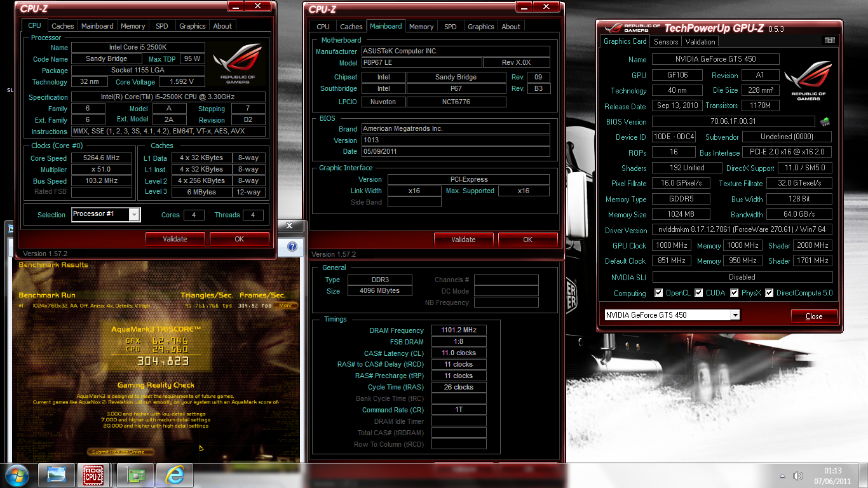This screenshot has width=868, height=488.
Task: Show hidden system tray icons
Action: tap(782, 476)
